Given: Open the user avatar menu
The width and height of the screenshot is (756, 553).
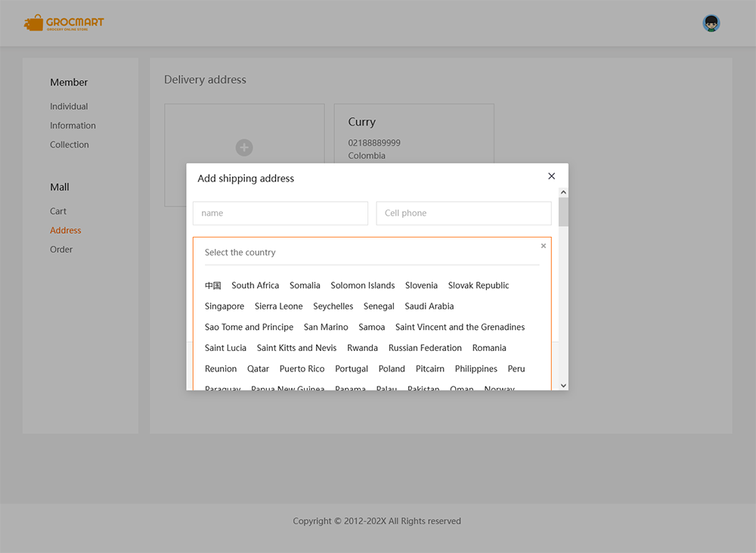Looking at the screenshot, I should click(711, 23).
